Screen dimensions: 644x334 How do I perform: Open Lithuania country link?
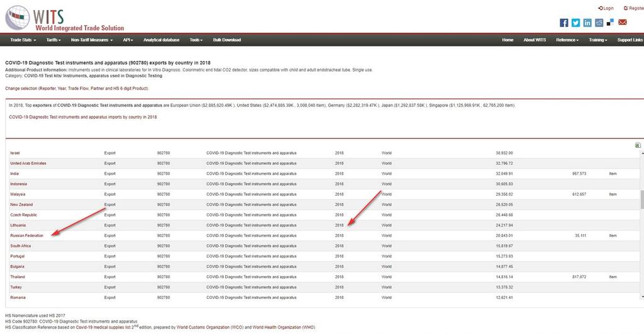click(18, 225)
